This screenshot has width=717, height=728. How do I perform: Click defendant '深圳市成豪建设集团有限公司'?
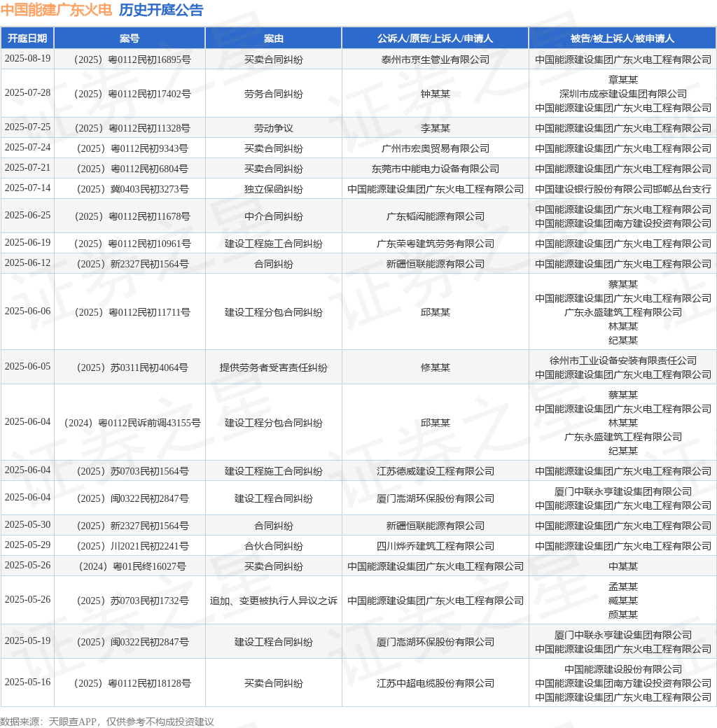622,94
